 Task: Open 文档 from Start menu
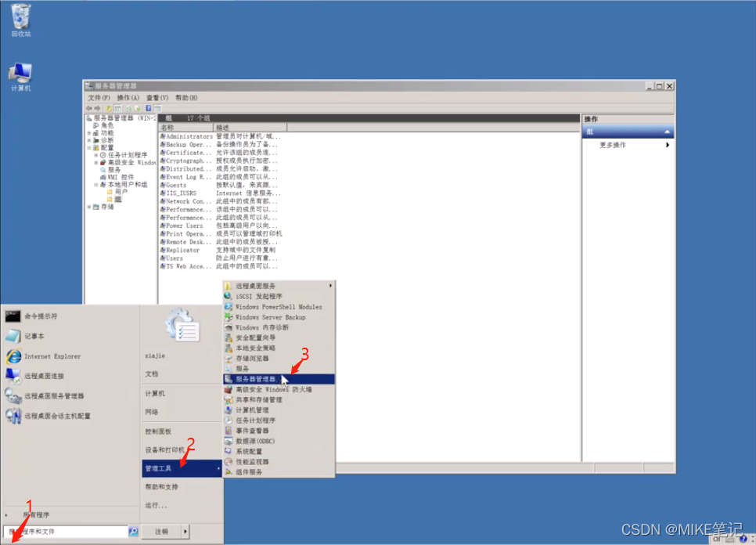[x=151, y=374]
